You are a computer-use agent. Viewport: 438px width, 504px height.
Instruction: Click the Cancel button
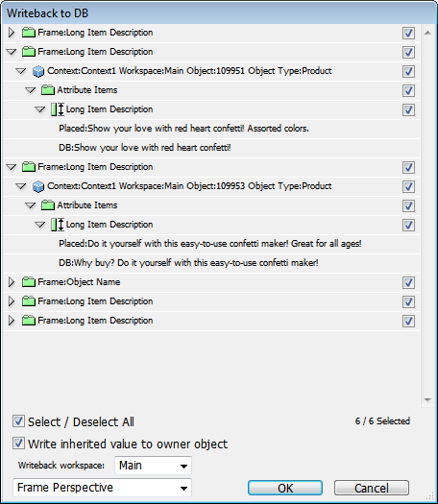click(x=372, y=488)
